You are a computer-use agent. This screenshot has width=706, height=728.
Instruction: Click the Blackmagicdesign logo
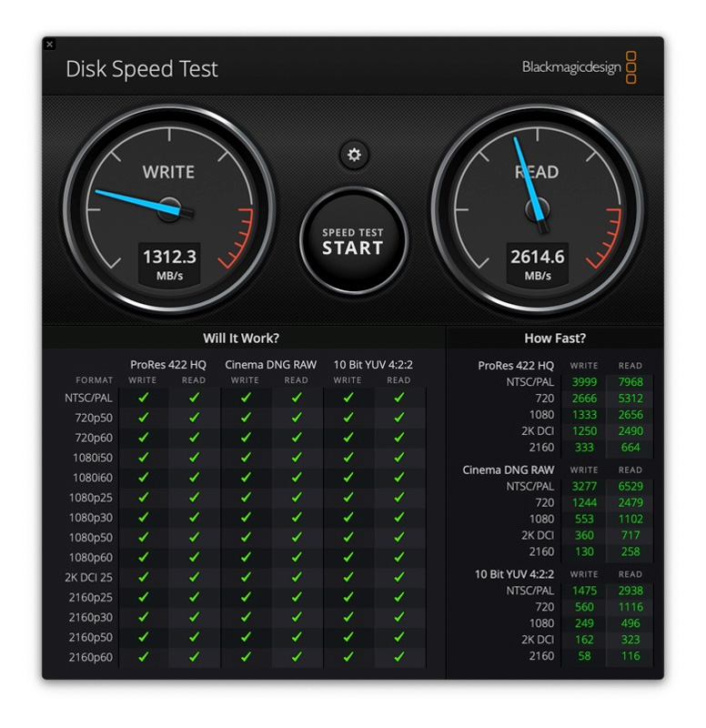pyautogui.click(x=579, y=67)
